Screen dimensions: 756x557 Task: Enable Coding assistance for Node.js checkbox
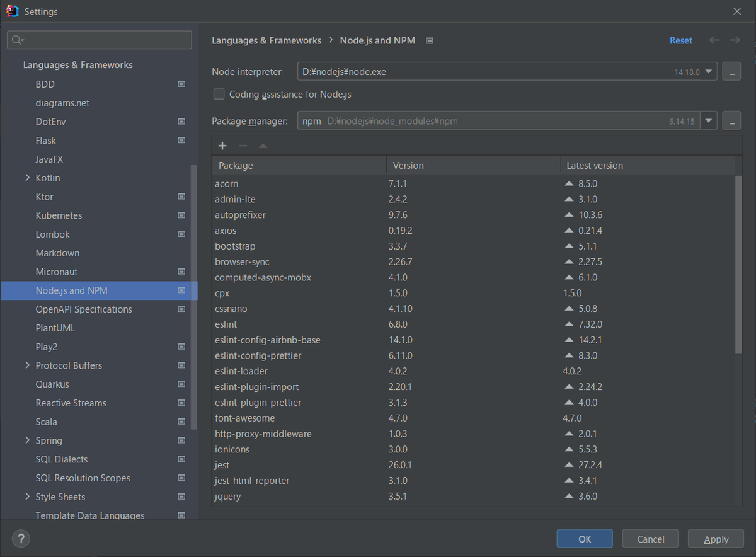click(219, 94)
